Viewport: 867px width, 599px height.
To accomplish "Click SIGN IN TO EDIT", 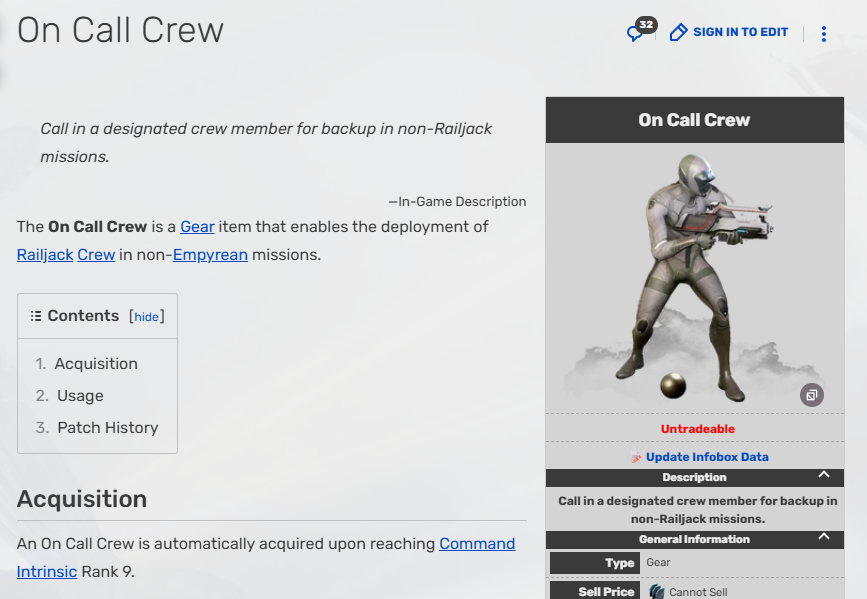I will [740, 32].
